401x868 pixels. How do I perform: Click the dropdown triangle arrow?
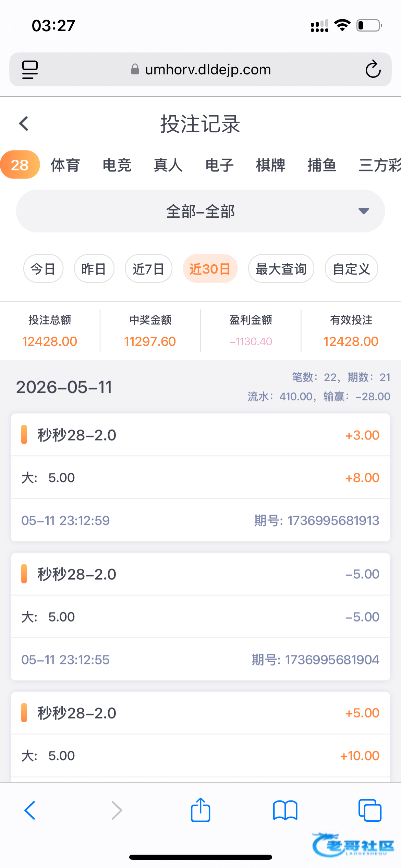point(364,211)
